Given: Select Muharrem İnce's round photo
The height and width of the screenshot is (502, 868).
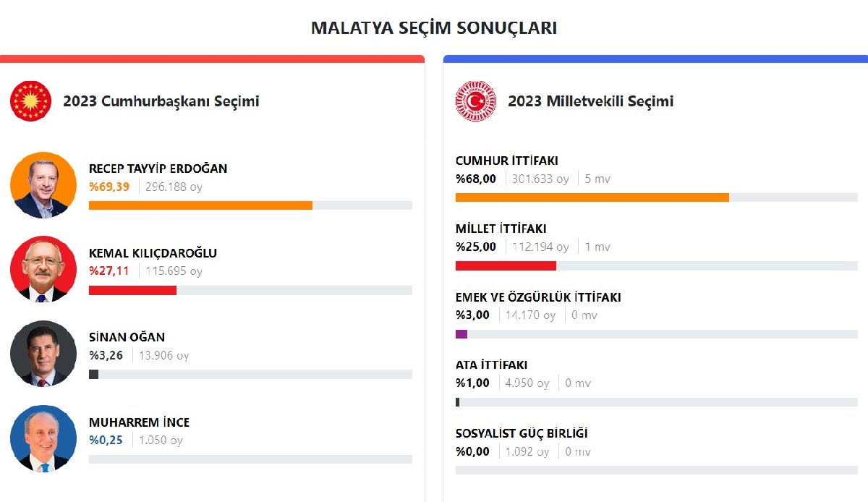Looking at the screenshot, I should [x=43, y=438].
